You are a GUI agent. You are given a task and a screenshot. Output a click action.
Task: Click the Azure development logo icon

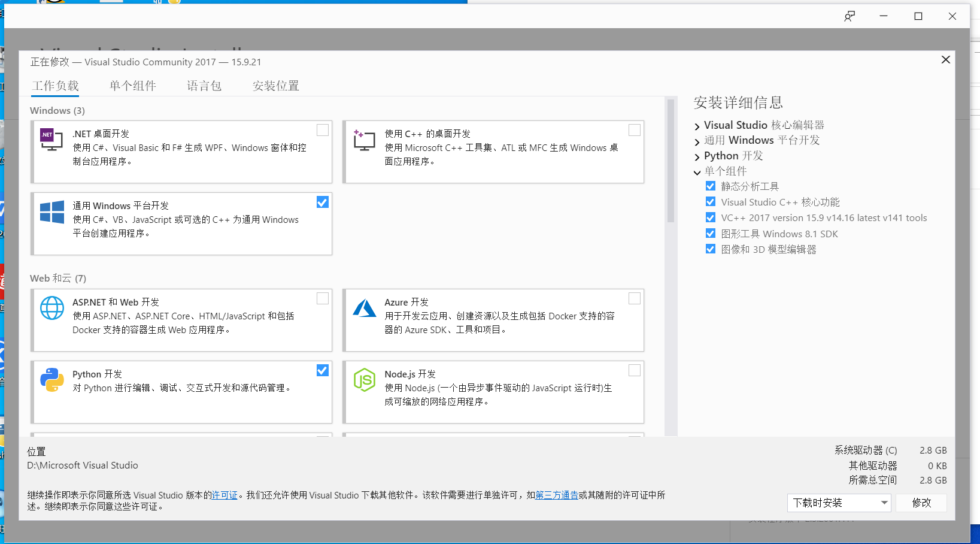coord(364,308)
